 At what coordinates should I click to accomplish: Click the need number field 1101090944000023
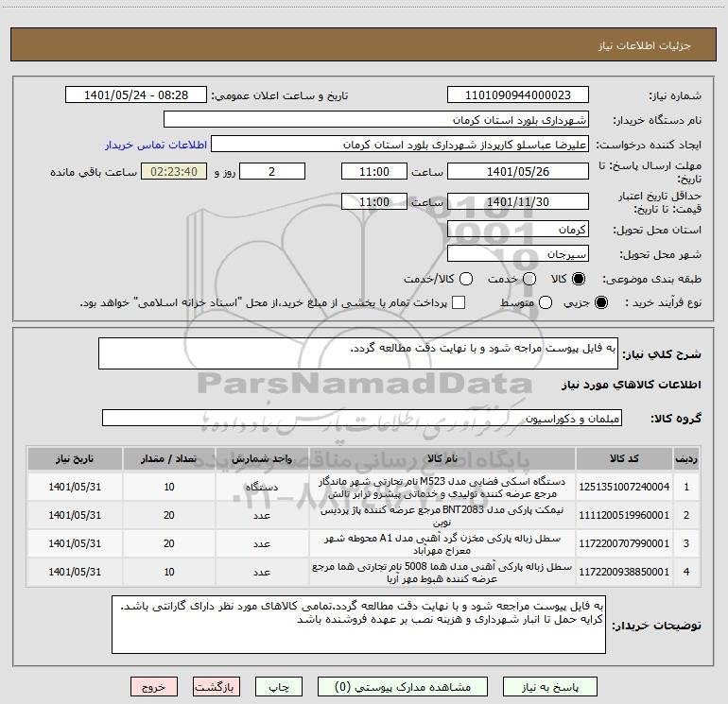(x=518, y=94)
